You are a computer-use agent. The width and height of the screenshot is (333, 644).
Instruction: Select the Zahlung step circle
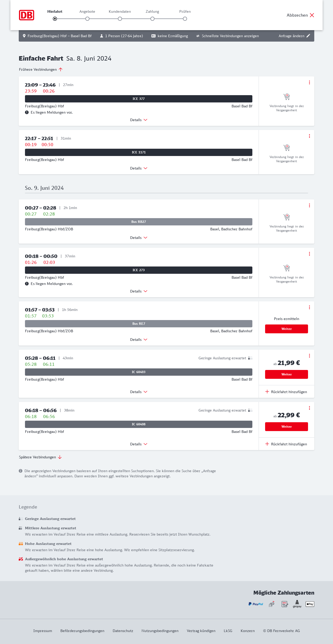pos(152,19)
